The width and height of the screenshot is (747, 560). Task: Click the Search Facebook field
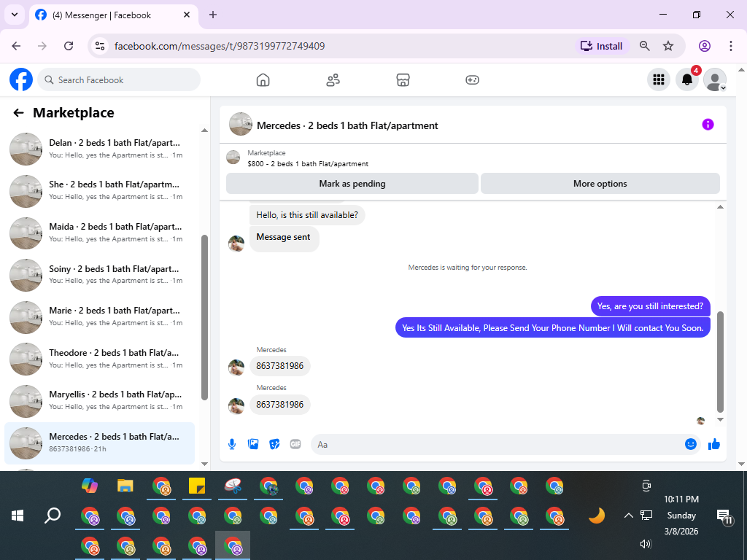(x=119, y=79)
